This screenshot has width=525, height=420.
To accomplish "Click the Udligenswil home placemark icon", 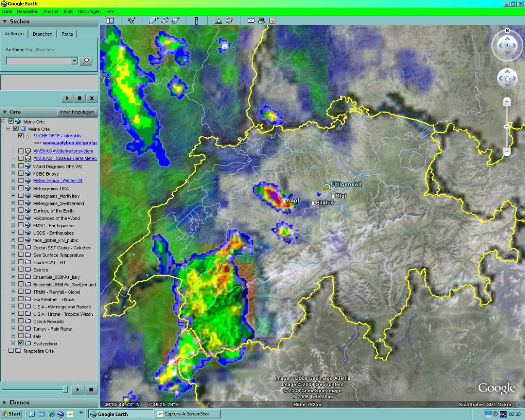I will pyautogui.click(x=326, y=186).
